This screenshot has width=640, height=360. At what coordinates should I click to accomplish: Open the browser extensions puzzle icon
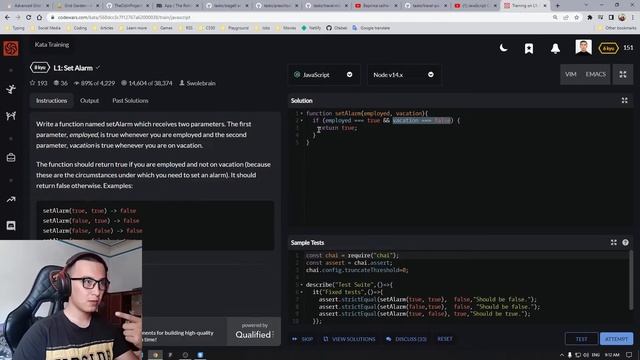(x=589, y=18)
